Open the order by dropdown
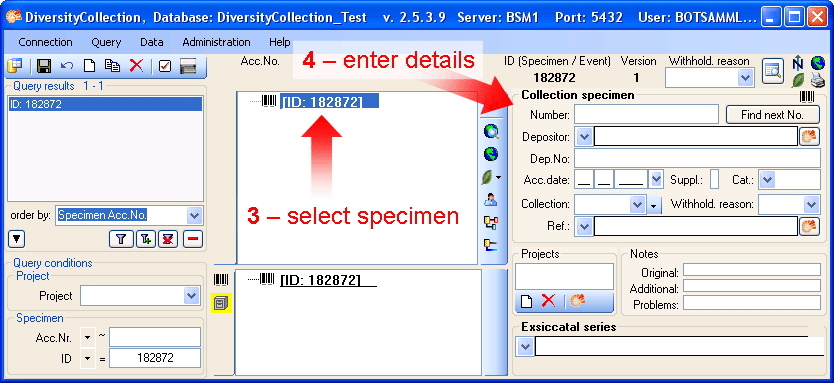 tap(194, 215)
